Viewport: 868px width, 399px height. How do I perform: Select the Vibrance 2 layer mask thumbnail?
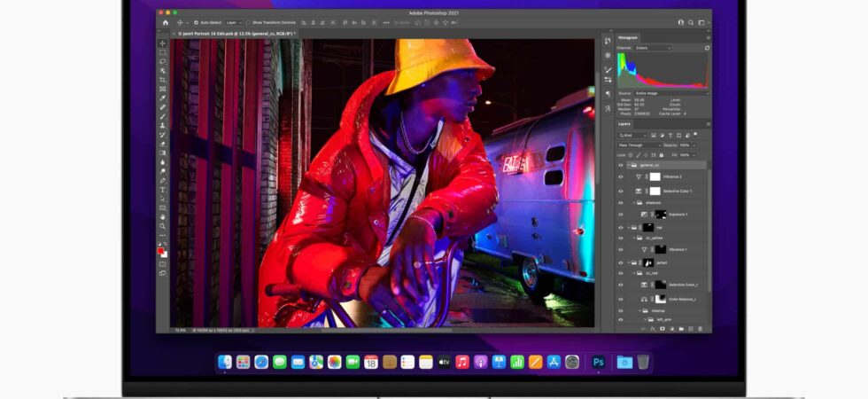click(x=655, y=176)
